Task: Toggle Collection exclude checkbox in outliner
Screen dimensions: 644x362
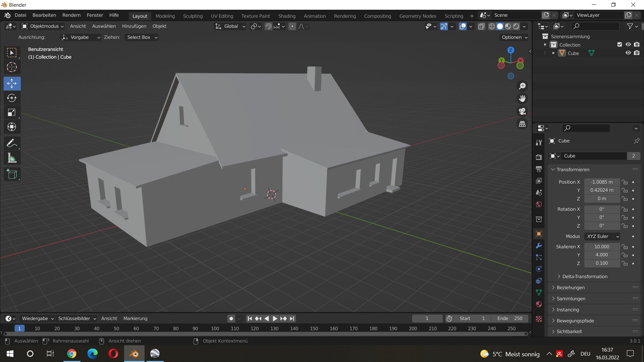Action: [620, 45]
